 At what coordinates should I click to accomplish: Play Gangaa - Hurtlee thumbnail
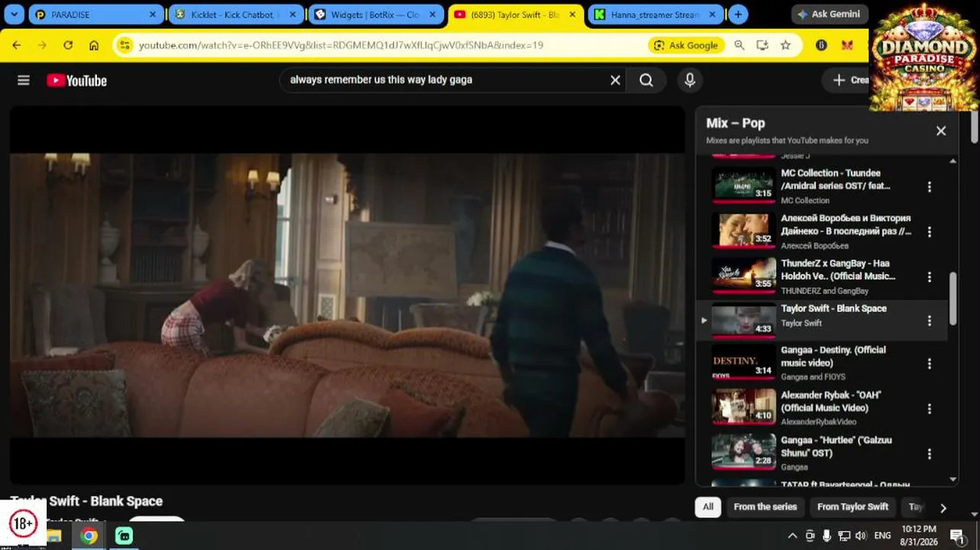[x=743, y=452]
